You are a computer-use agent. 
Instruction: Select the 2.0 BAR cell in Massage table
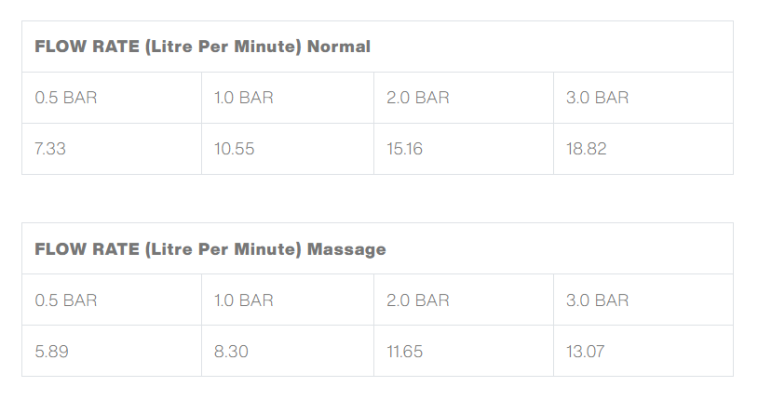pyautogui.click(x=418, y=300)
